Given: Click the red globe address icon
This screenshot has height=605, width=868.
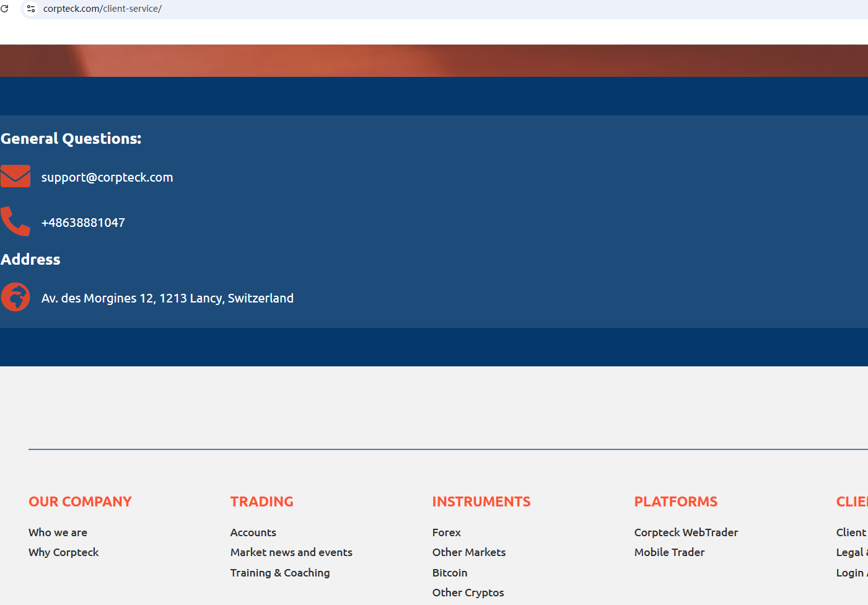Looking at the screenshot, I should [15, 297].
